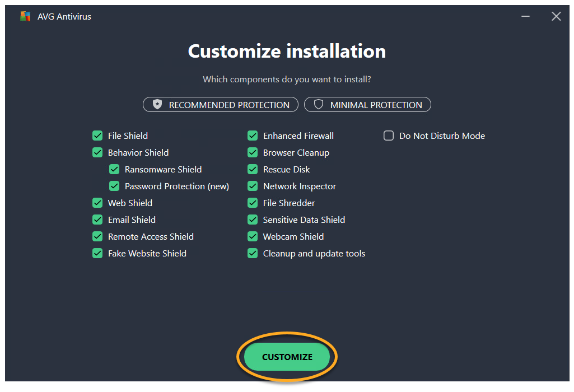The height and width of the screenshot is (392, 574).
Task: Toggle the File Shredder checkbox
Action: [253, 203]
